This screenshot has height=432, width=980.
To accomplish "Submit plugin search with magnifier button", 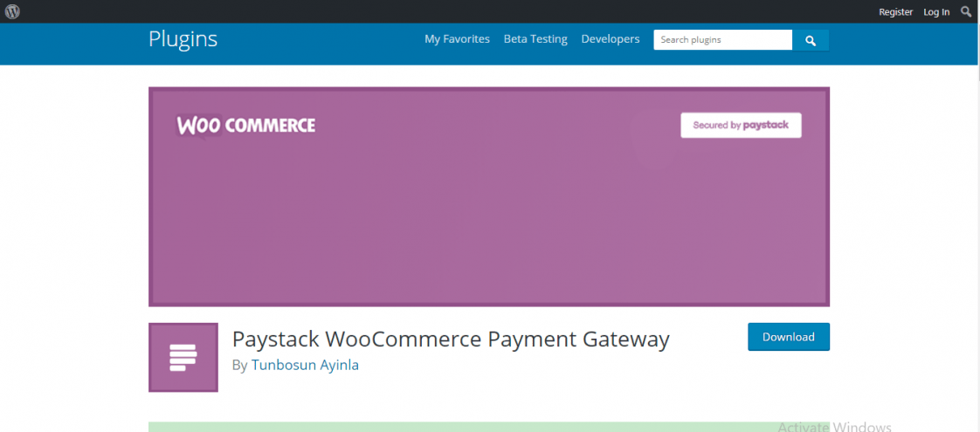I will [x=811, y=40].
